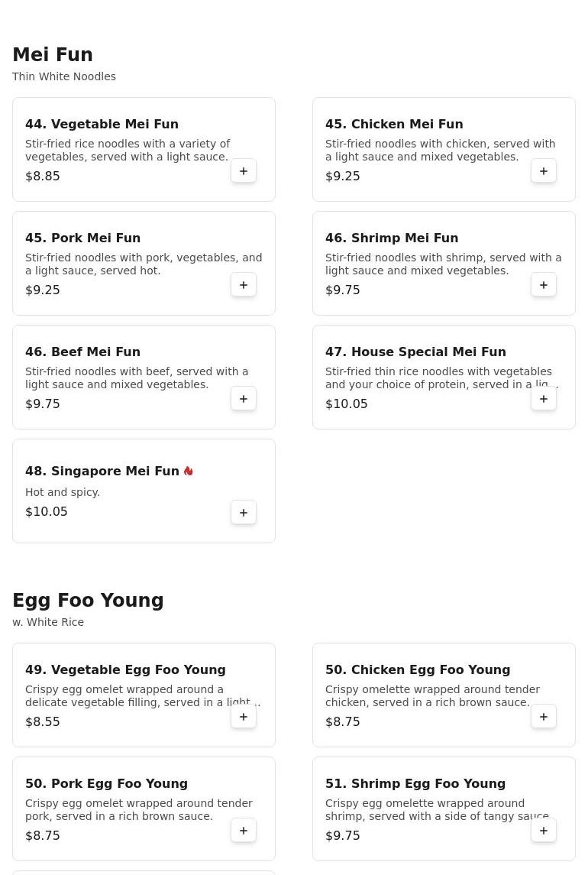Open the Shrimp Egg Foo Young title
This screenshot has width=588, height=875.
[415, 784]
